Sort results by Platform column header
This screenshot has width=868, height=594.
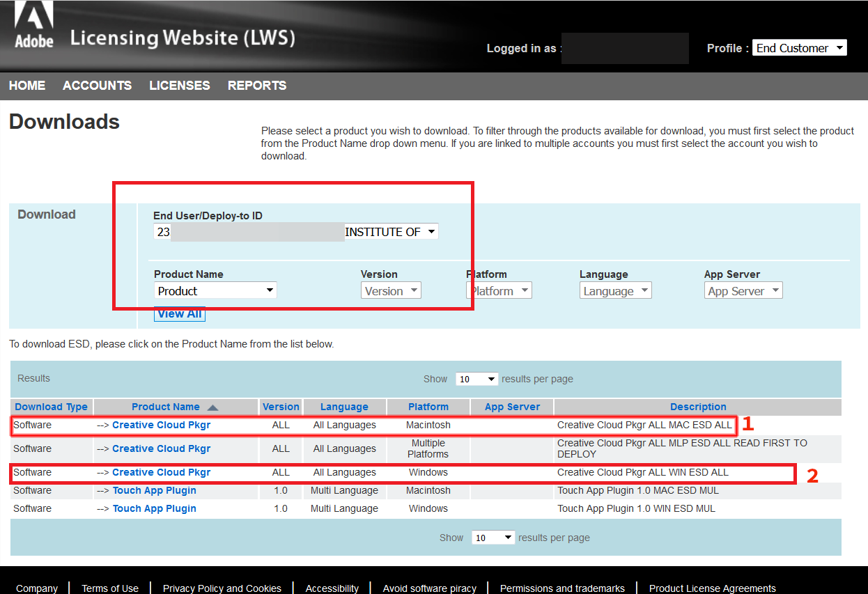428,407
